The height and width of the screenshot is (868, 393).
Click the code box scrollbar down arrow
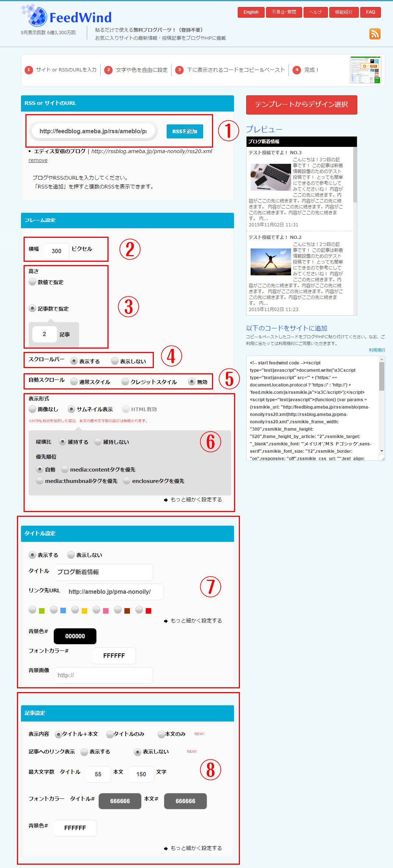tap(382, 451)
